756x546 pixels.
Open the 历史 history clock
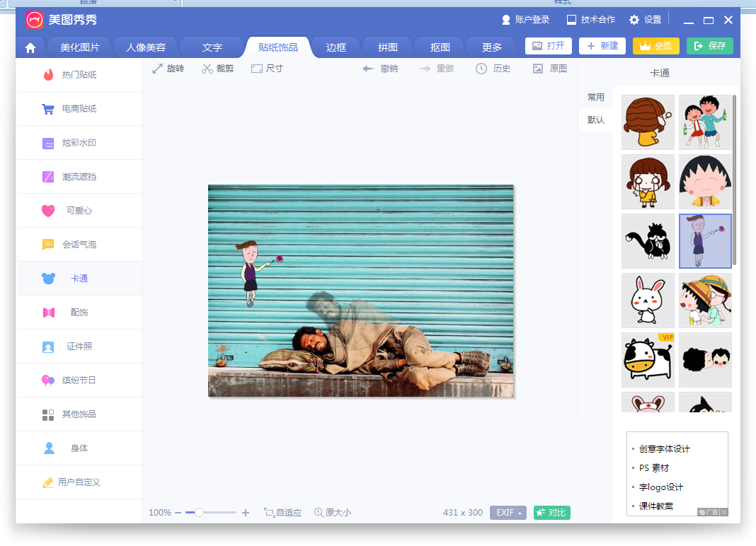tap(493, 69)
